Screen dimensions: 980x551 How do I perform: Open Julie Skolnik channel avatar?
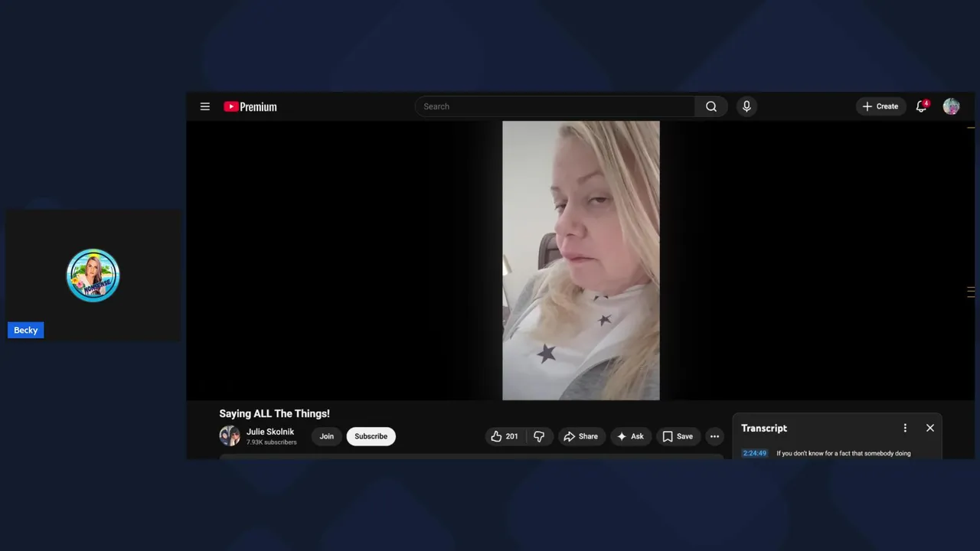[230, 436]
